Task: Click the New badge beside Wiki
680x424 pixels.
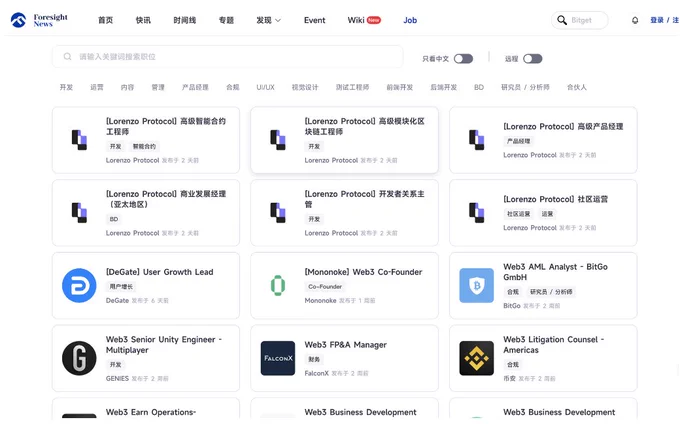Action: click(374, 20)
